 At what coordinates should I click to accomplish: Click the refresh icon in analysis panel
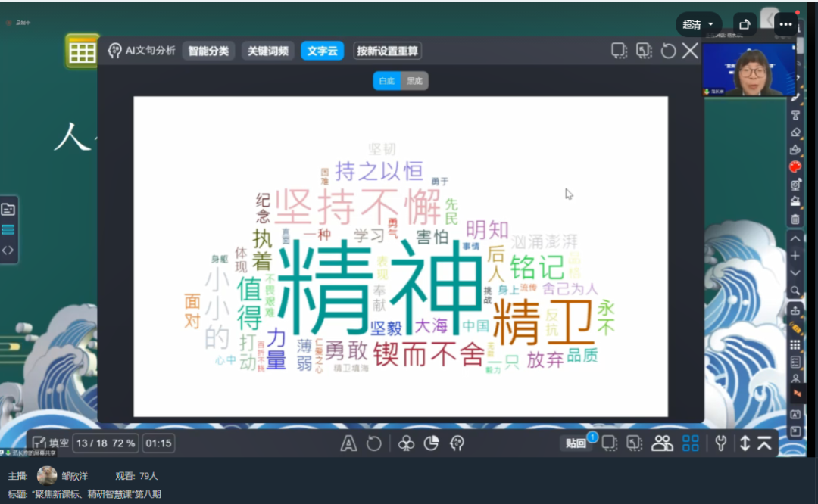coord(668,51)
